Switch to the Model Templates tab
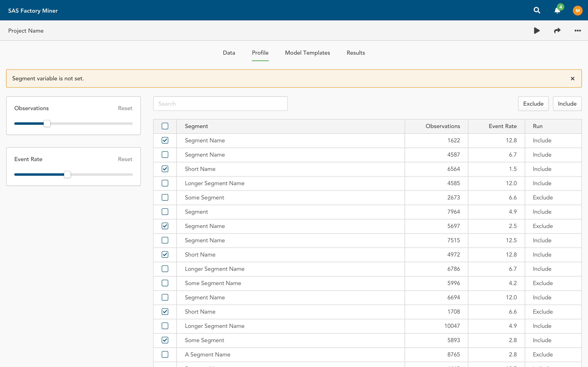Screen dimensions: 588x367 tap(308, 53)
